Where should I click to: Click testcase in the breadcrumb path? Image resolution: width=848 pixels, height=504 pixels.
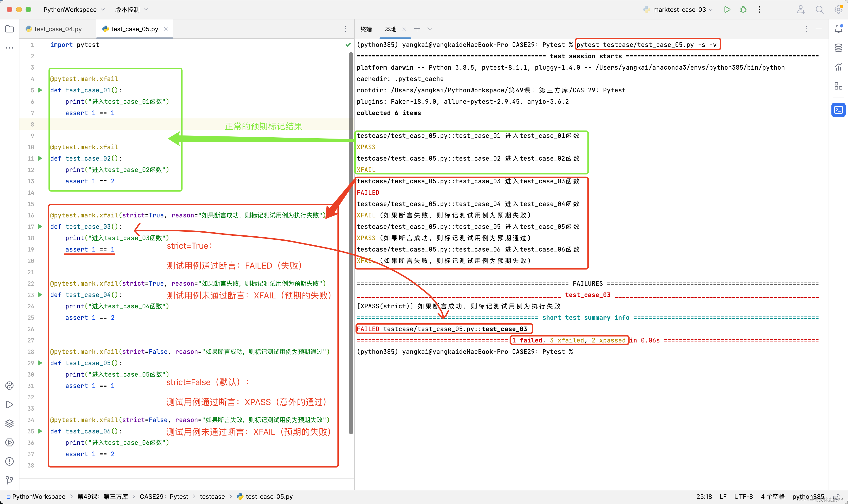212,496
